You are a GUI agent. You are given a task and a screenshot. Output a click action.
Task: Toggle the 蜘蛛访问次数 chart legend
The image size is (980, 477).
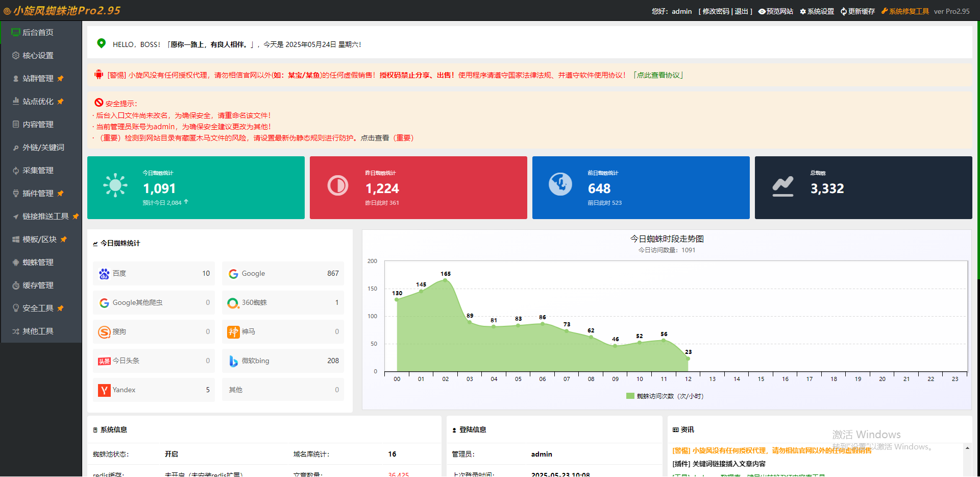tap(665, 396)
